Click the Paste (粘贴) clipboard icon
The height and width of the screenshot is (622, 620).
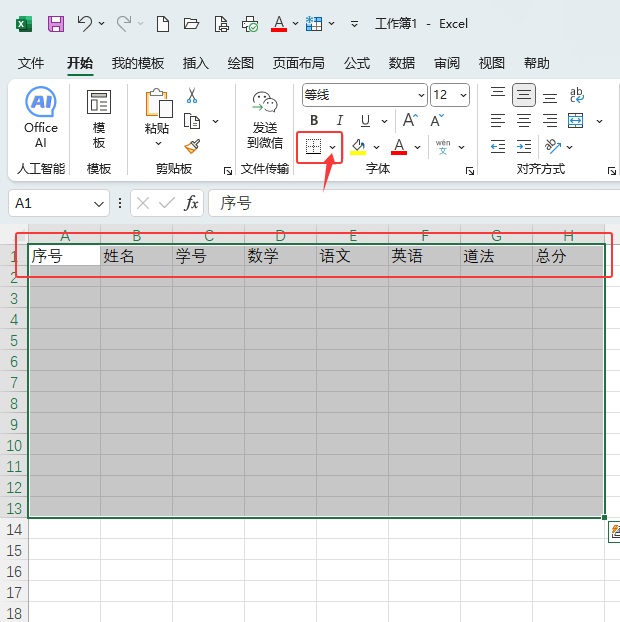pos(158,103)
